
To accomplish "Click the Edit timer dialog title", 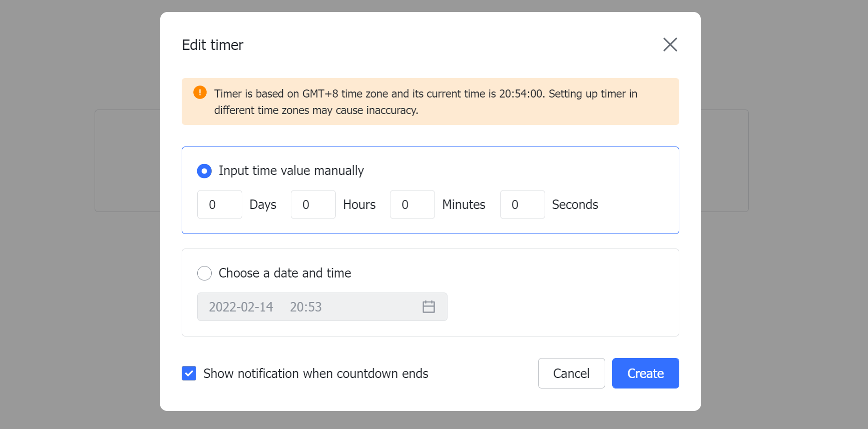I will 212,44.
